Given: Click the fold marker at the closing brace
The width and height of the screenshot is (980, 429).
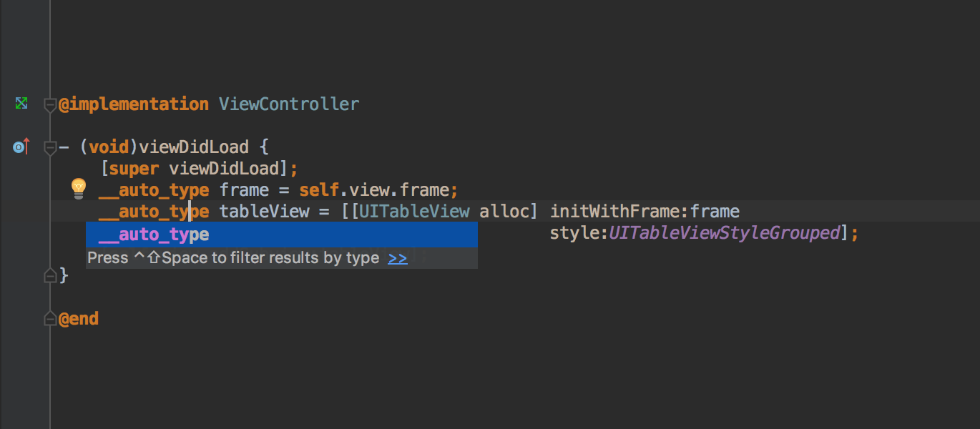Looking at the screenshot, I should (50, 275).
